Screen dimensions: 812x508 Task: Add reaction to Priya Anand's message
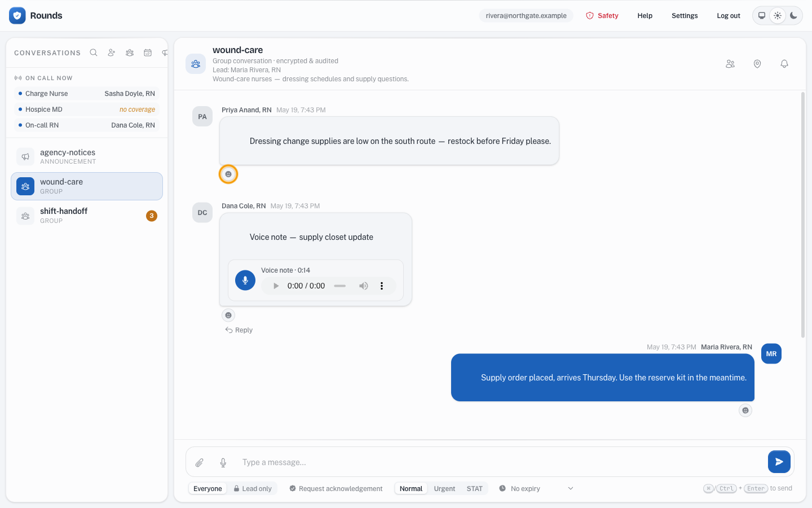[x=228, y=174]
